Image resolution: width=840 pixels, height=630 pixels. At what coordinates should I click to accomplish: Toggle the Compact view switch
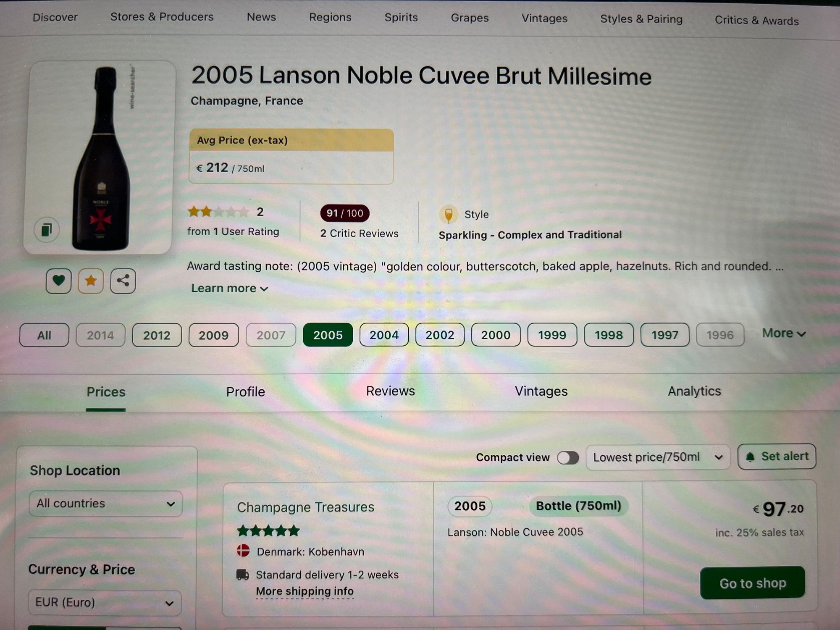click(568, 457)
